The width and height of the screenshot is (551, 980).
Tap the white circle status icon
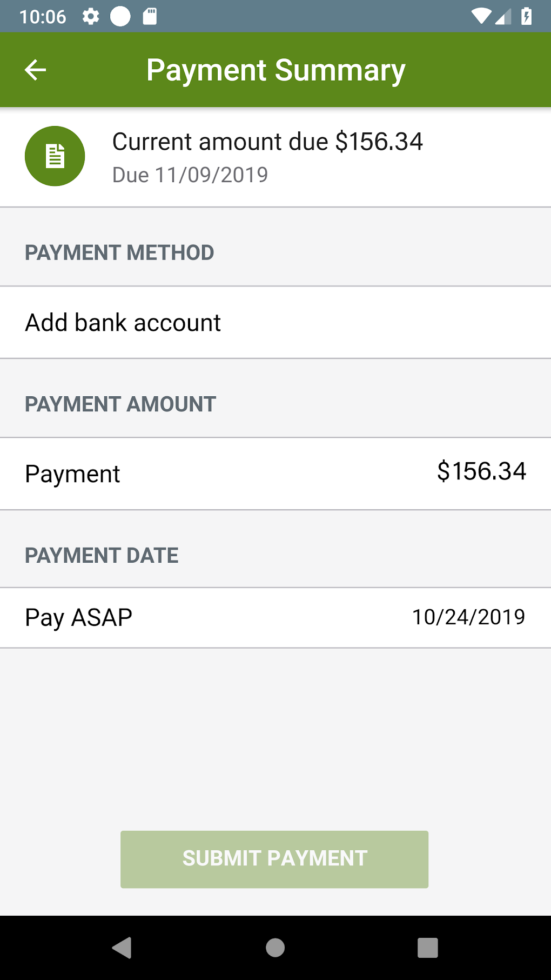tap(120, 16)
